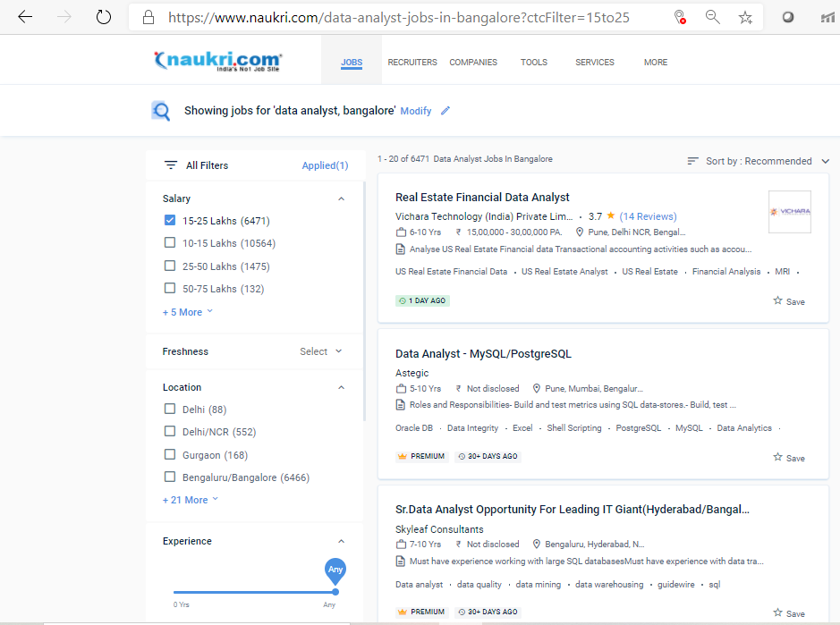The height and width of the screenshot is (625, 840).
Task: Click the Vichara company logo thumbnail
Action: coord(790,212)
